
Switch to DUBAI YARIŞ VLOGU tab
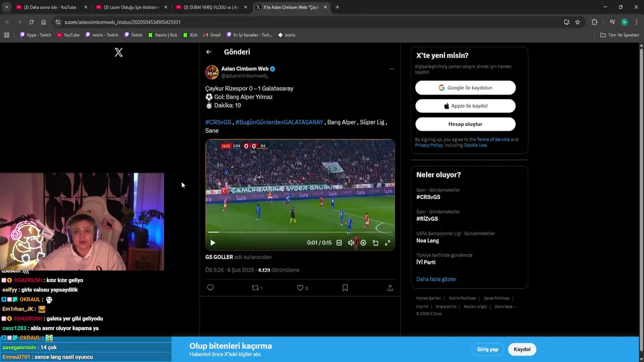pos(211,7)
